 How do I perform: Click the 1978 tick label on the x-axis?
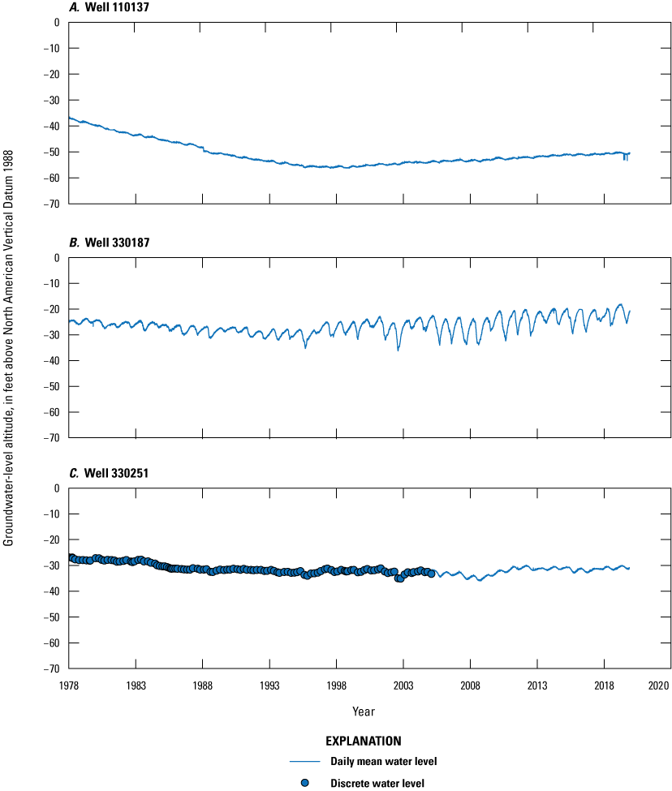[69, 686]
